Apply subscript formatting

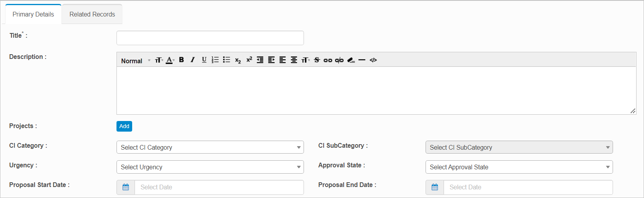(x=238, y=60)
